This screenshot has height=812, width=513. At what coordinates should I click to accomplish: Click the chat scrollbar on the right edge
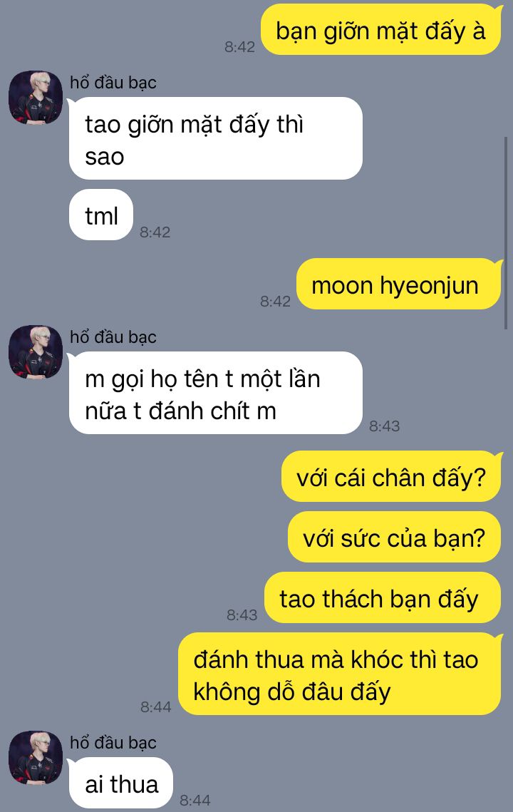(506, 232)
